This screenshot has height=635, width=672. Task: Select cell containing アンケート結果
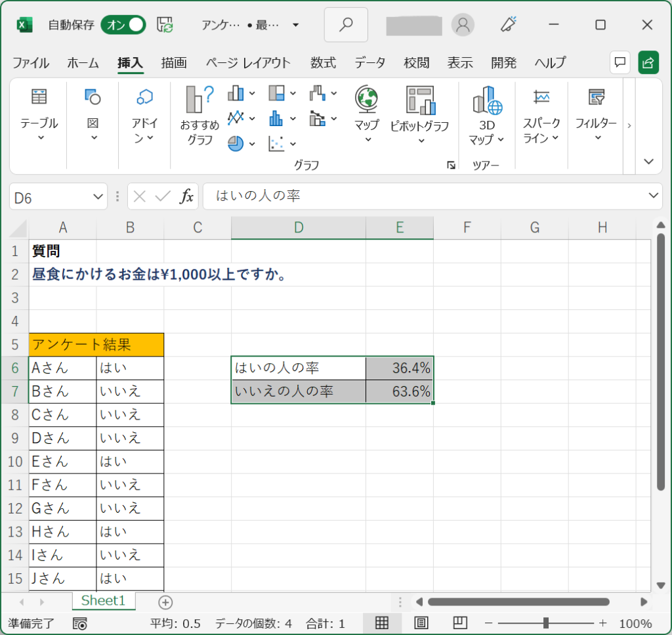[x=96, y=345]
